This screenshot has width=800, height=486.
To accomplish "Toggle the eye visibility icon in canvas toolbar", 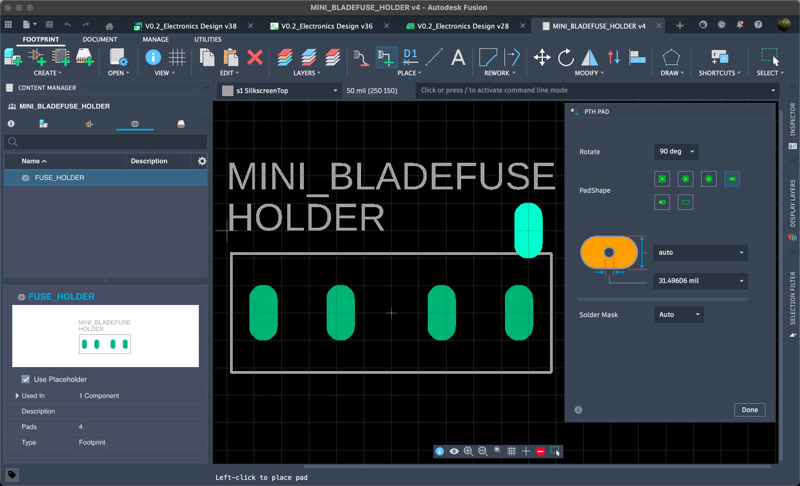I will [454, 451].
